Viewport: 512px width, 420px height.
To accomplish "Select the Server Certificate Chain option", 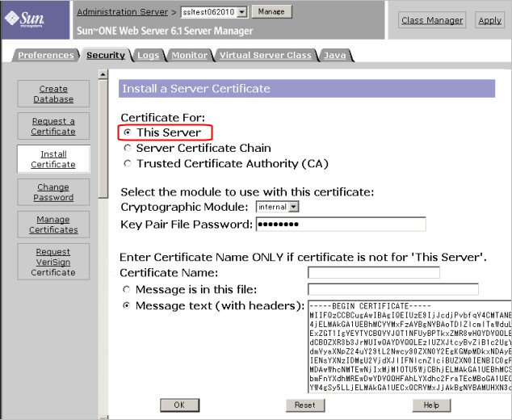I will pos(128,148).
